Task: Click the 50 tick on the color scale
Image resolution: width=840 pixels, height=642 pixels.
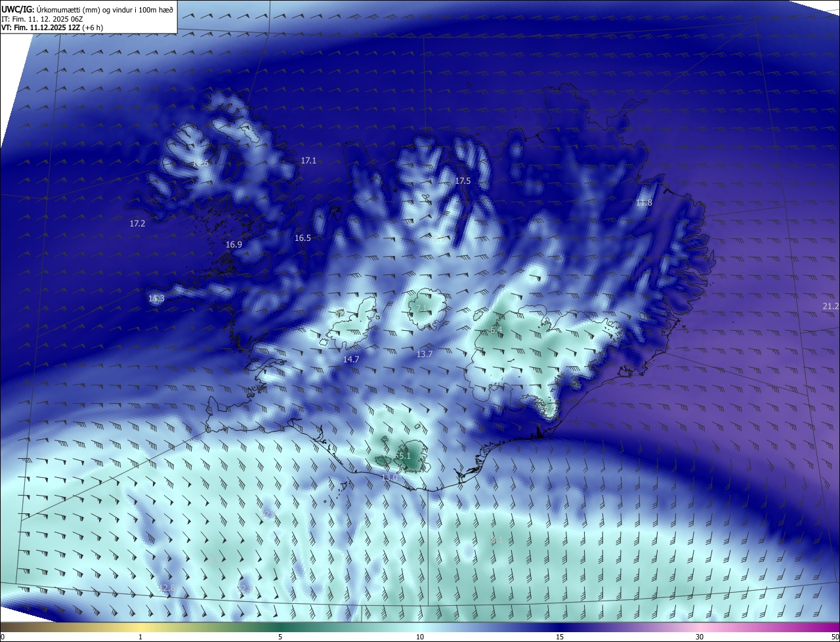Action: point(835,637)
